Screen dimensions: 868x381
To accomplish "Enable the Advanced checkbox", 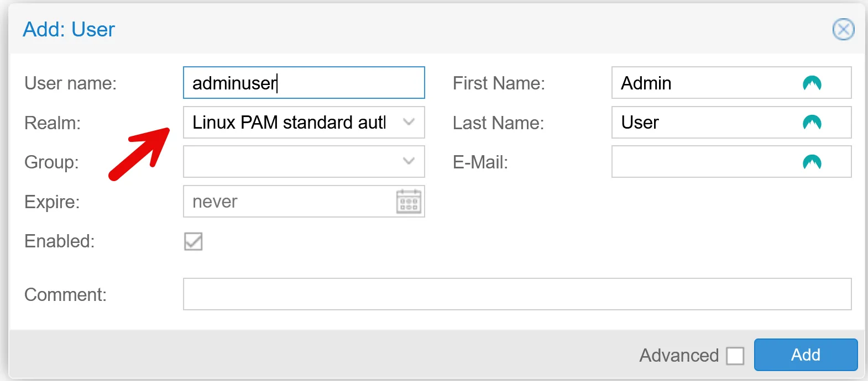I will (x=735, y=356).
